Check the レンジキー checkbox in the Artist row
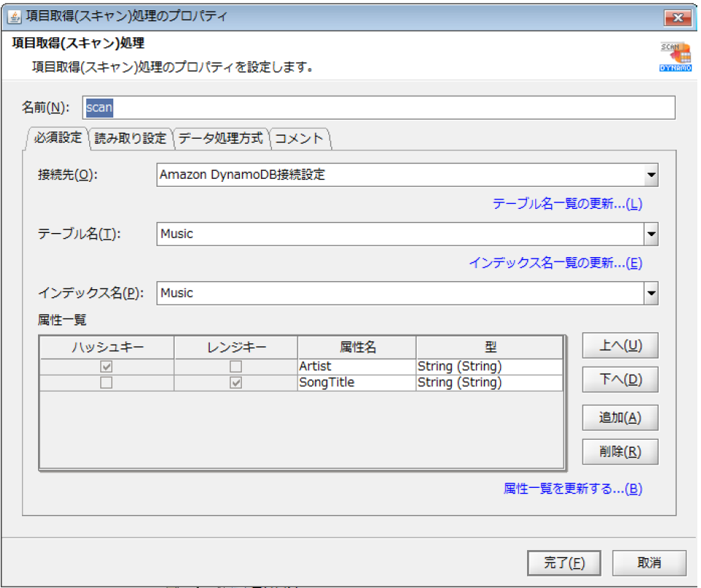The image size is (701, 588). [235, 366]
